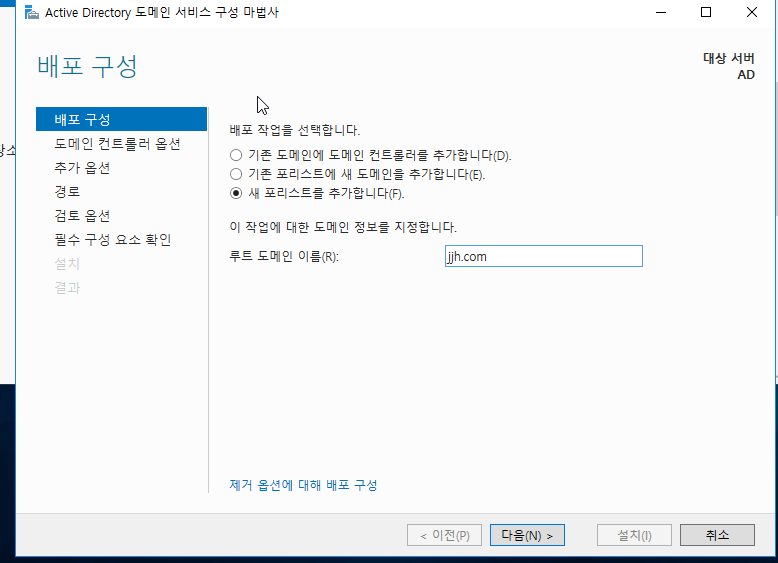Screen dimensions: 778x563
Task: Click the 설치(I) button
Action: pos(634,535)
